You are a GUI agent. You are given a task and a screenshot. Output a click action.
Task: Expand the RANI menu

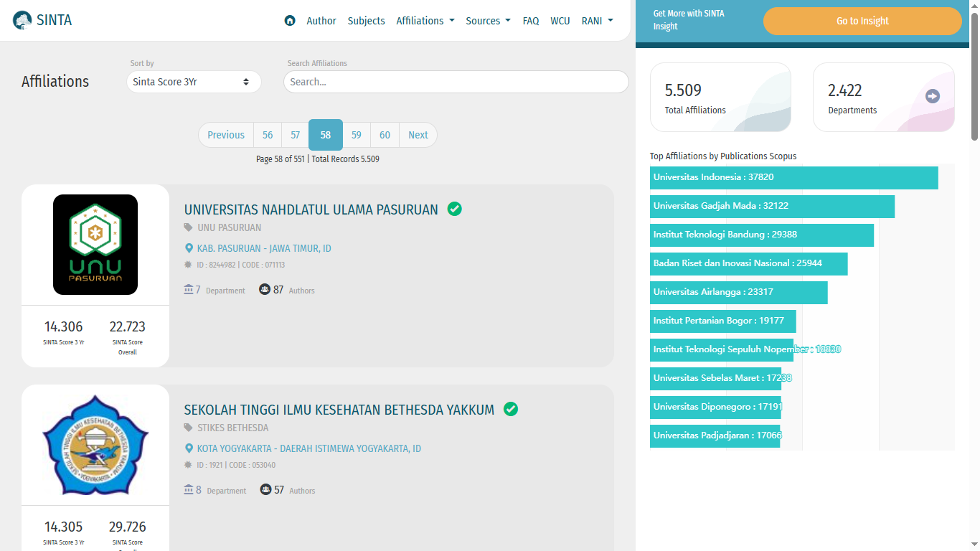pos(598,21)
